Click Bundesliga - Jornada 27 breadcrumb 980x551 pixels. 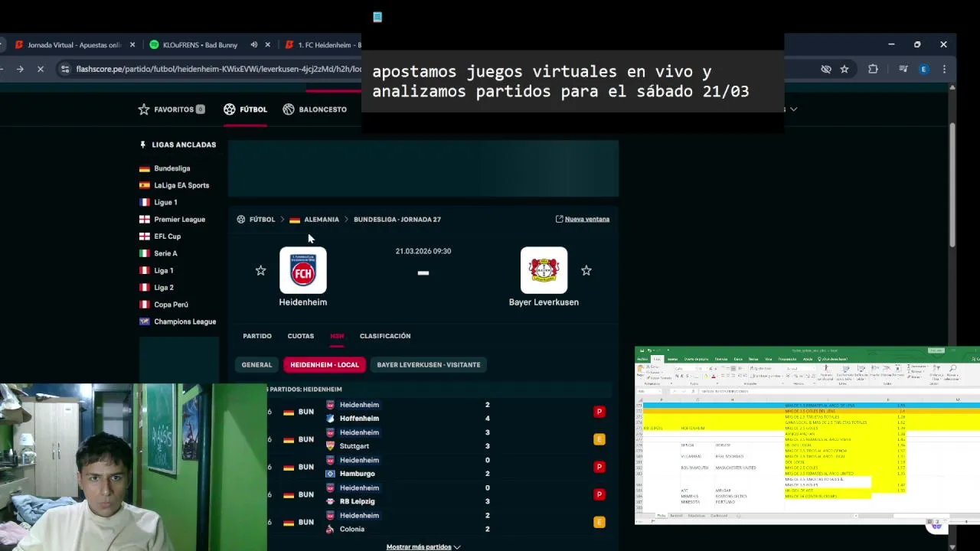click(x=397, y=220)
